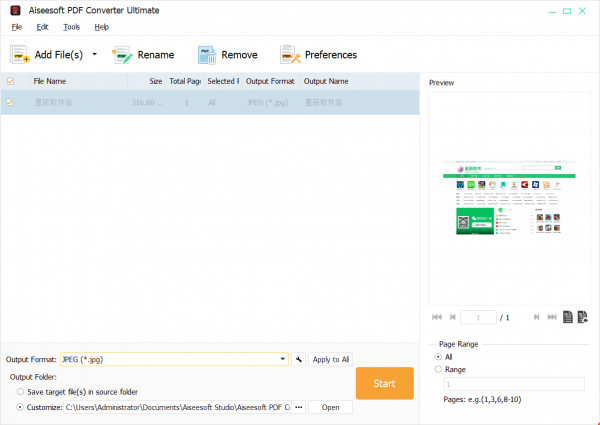Click the Selected Pages column header
600x425 pixels.
(x=223, y=81)
